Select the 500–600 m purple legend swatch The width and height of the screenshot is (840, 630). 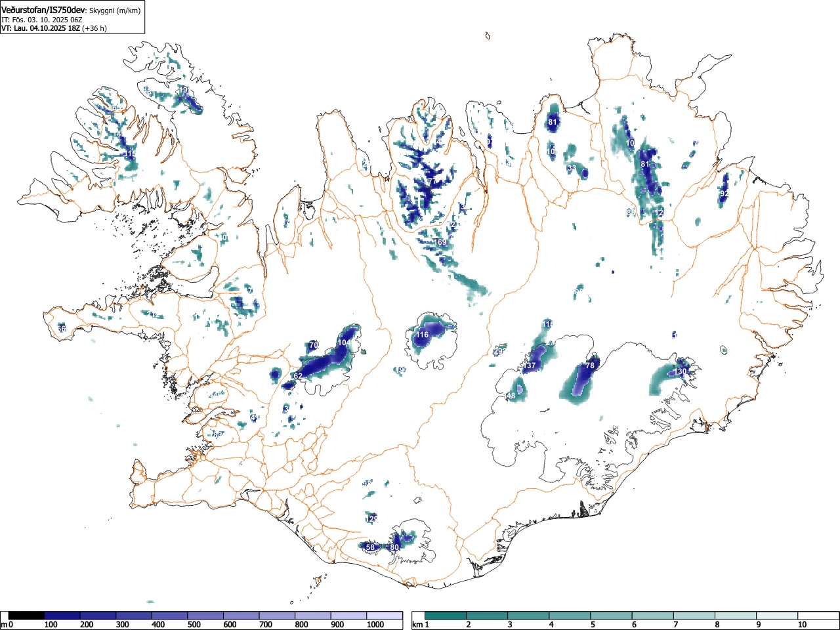(x=205, y=616)
